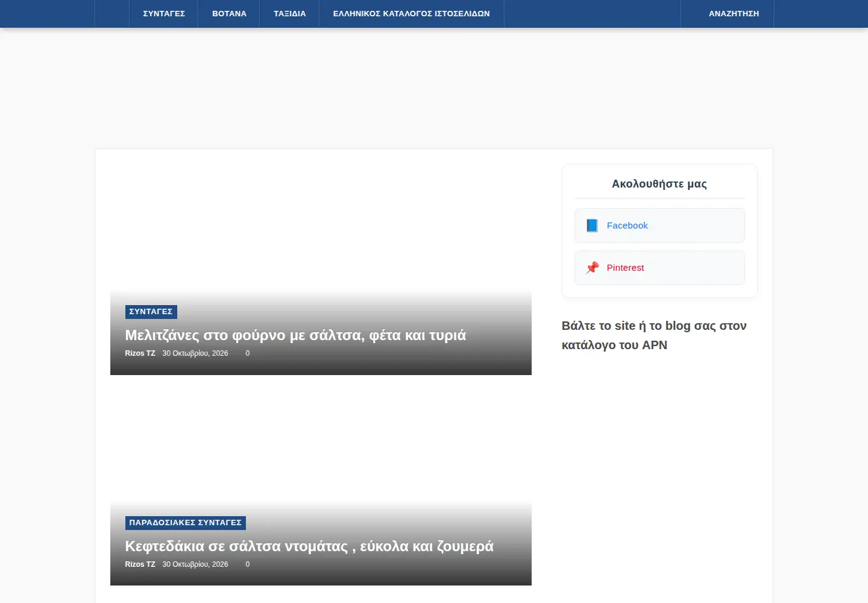Open ΠΑΡΑΔΟΣΙΑΚΕΣ ΣΥΝΤΑΓΕΣ category badge
868x603 pixels.
click(186, 523)
